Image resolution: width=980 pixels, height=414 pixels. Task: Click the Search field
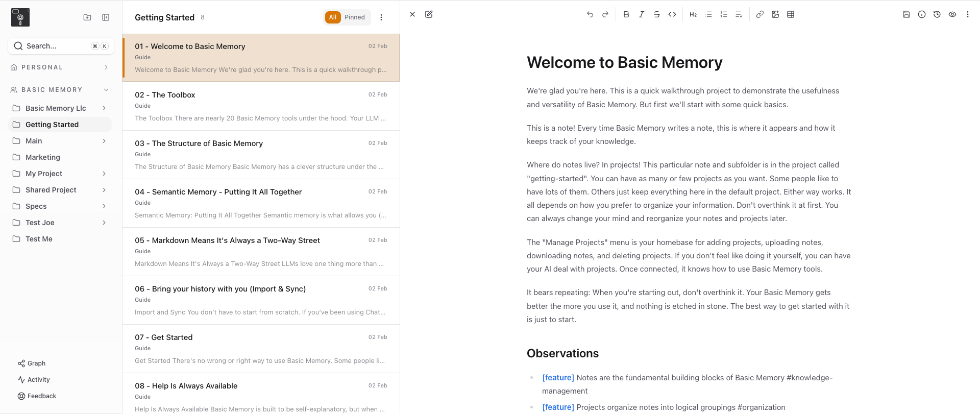pos(61,46)
